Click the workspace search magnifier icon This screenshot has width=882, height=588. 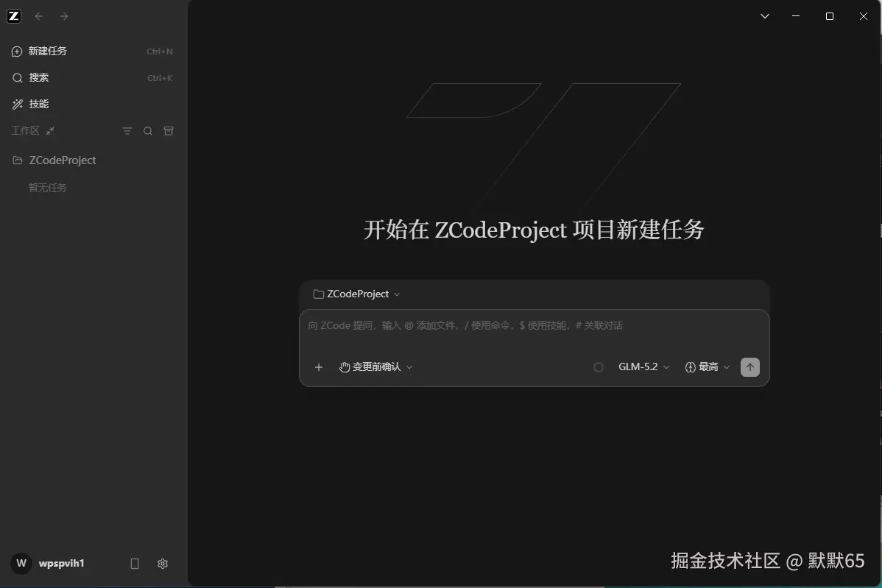click(148, 131)
